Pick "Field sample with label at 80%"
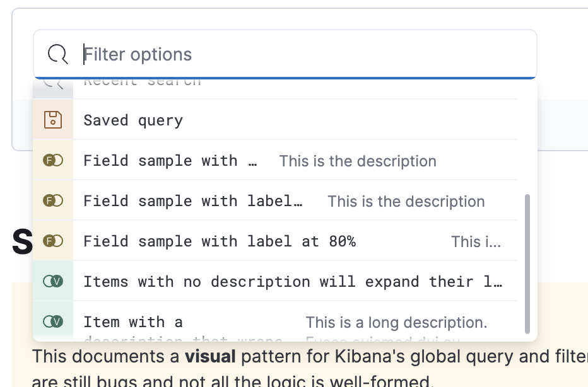Viewport: 588px width, 387px height. click(220, 241)
